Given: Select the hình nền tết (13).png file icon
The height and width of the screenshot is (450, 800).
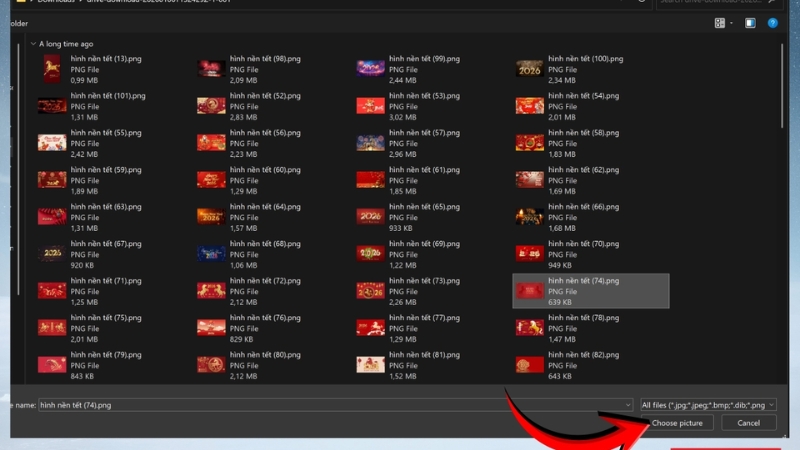Looking at the screenshot, I should click(x=52, y=68).
